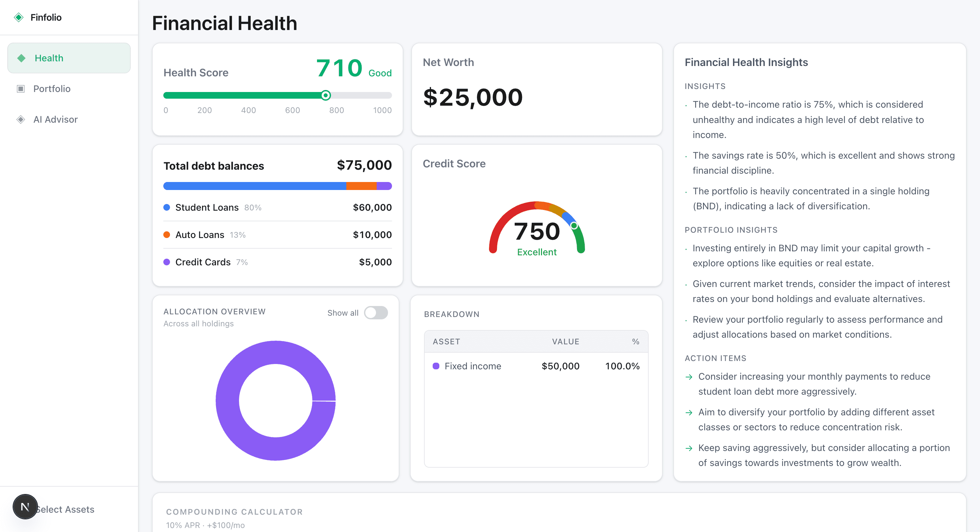The image size is (980, 532).
Task: Click the AI Advisor diamond icon
Action: [21, 119]
